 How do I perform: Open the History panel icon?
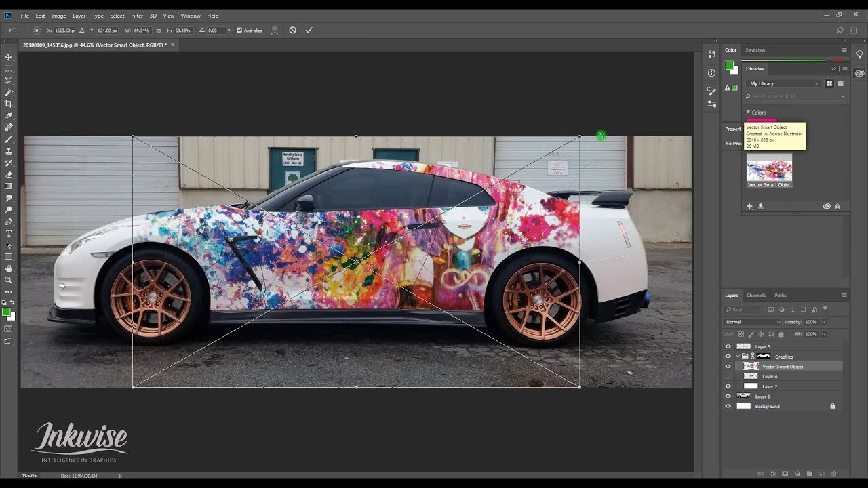(x=711, y=54)
